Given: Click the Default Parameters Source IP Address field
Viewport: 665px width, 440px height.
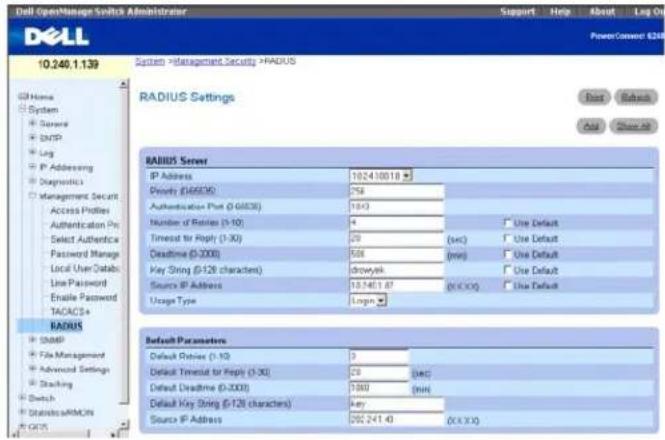Looking at the screenshot, I should point(397,420).
